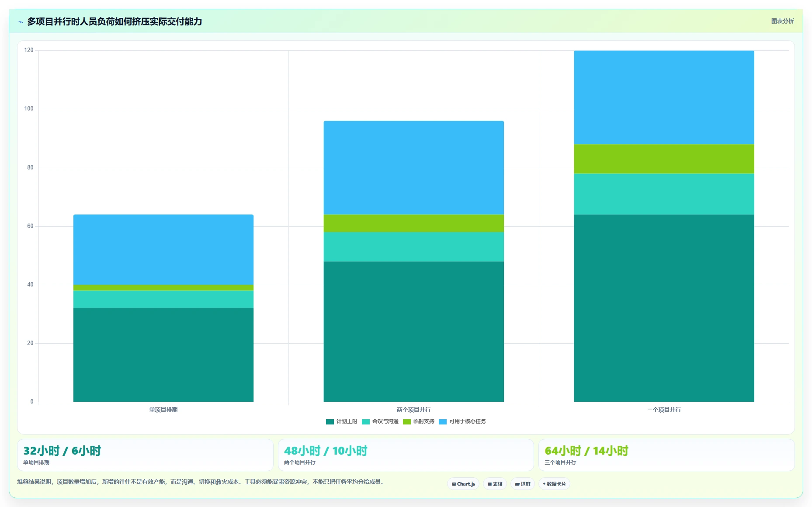Viewport: 812px width, 507px height.
Task: Click the 会议与沟通 segment in the 单项目排期 bar
Action: (x=163, y=300)
